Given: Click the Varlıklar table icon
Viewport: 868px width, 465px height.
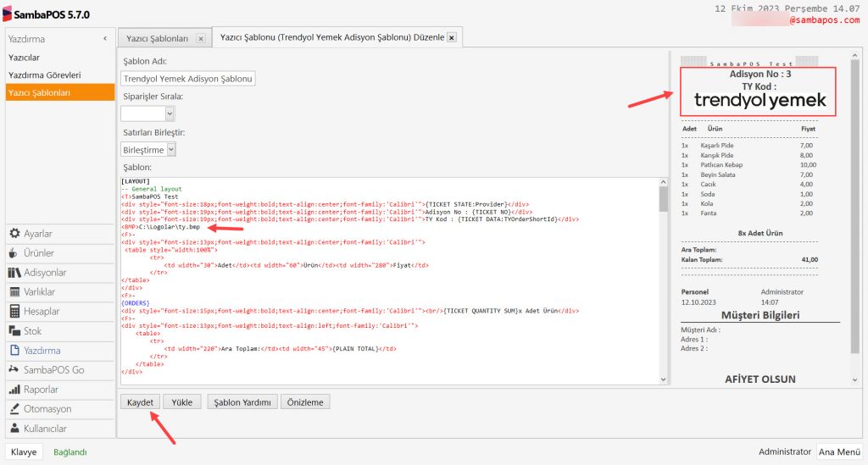Looking at the screenshot, I should pyautogui.click(x=15, y=292).
